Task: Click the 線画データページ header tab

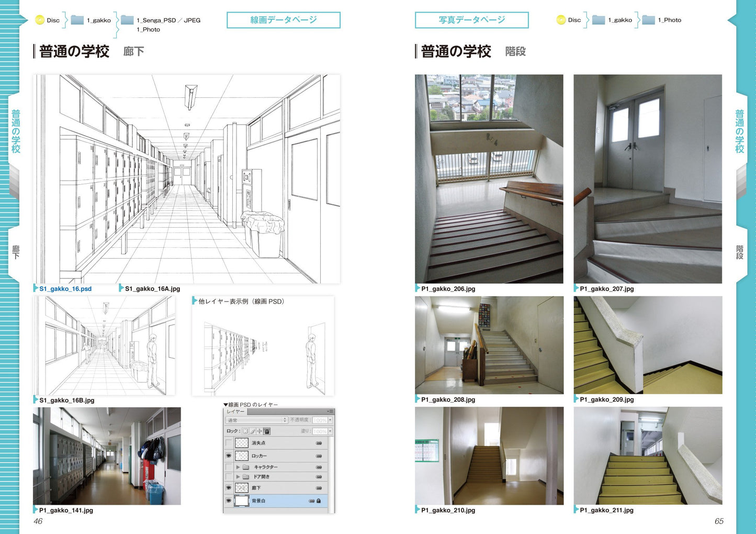Action: (283, 20)
